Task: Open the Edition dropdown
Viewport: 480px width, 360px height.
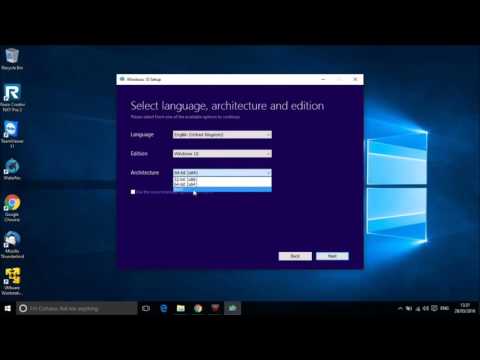Action: pos(222,154)
